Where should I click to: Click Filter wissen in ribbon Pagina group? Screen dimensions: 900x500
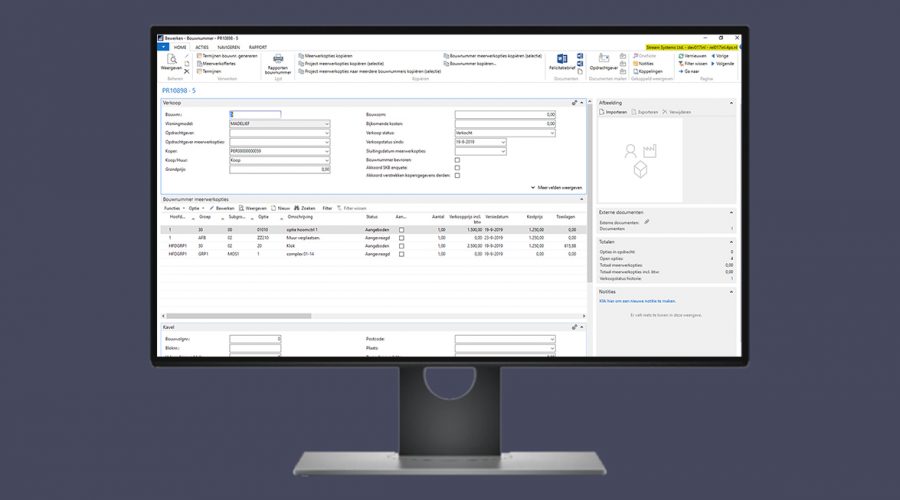(x=693, y=64)
